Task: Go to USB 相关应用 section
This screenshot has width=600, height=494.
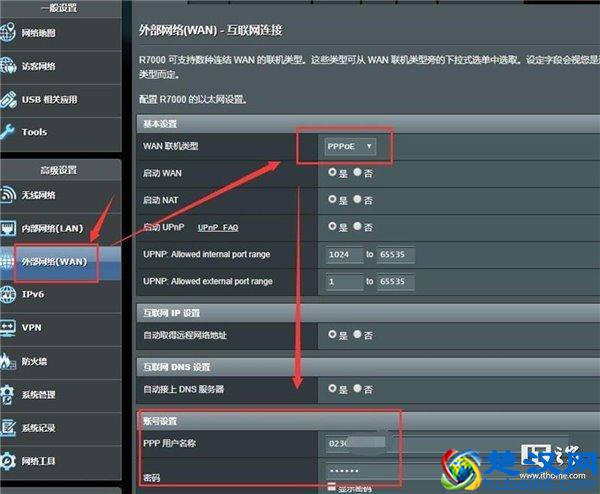Action: click(61, 100)
